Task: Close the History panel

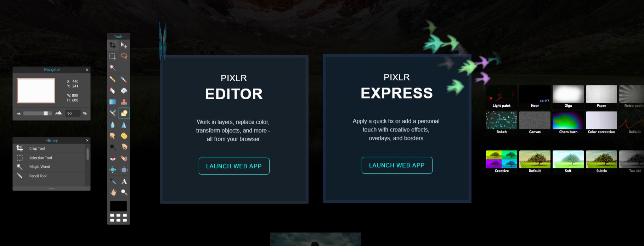Action: (x=87, y=140)
